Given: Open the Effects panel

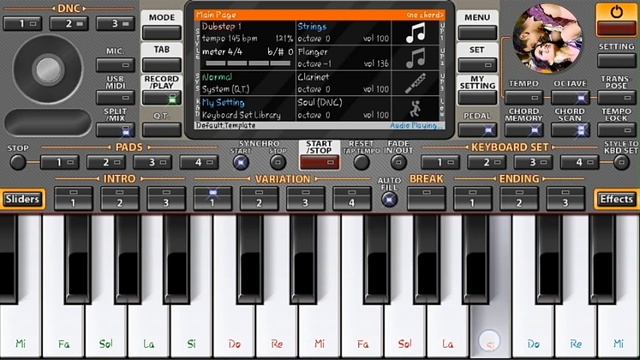Looking at the screenshot, I should point(616,199).
